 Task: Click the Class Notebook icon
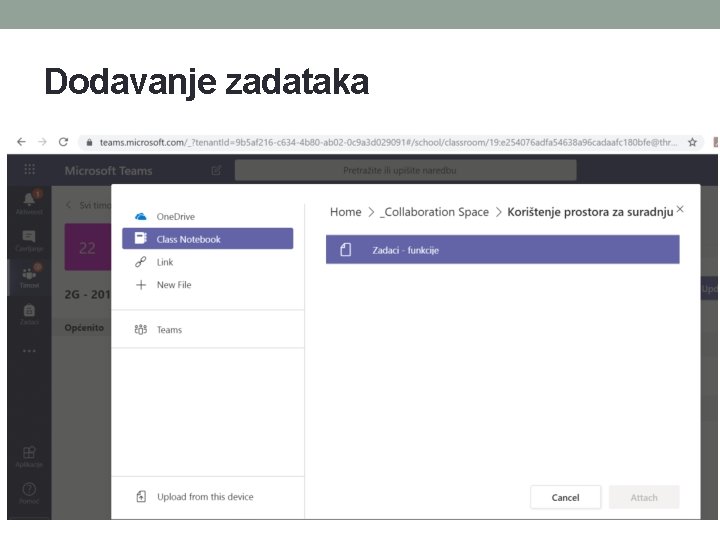tap(141, 238)
